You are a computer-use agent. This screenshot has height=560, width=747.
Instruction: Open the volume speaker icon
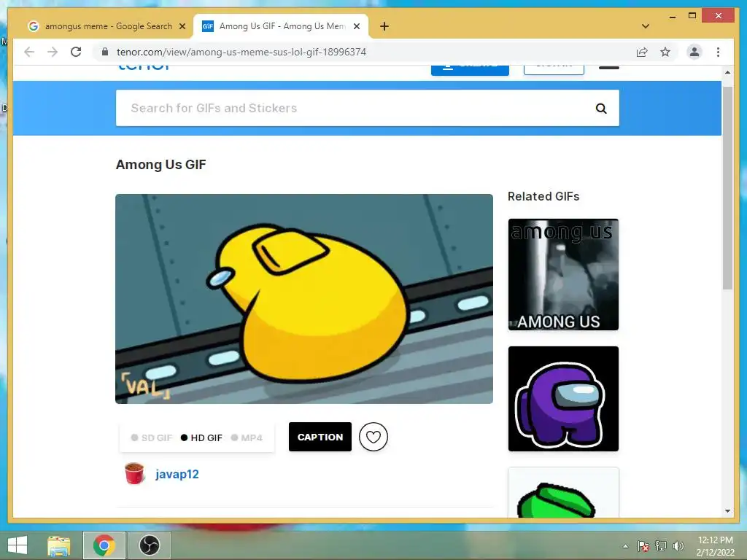678,546
